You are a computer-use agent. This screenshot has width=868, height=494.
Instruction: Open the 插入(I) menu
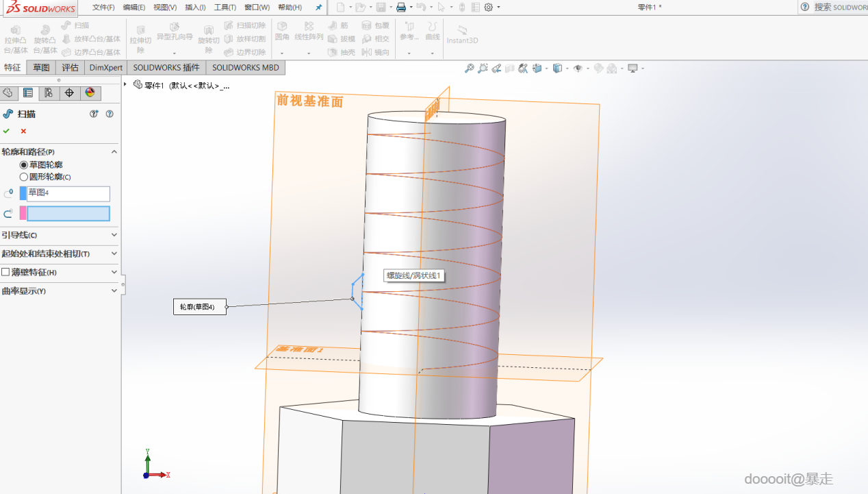[x=195, y=8]
